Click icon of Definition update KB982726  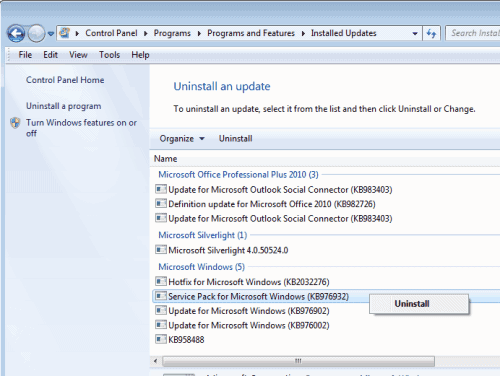tap(161, 203)
